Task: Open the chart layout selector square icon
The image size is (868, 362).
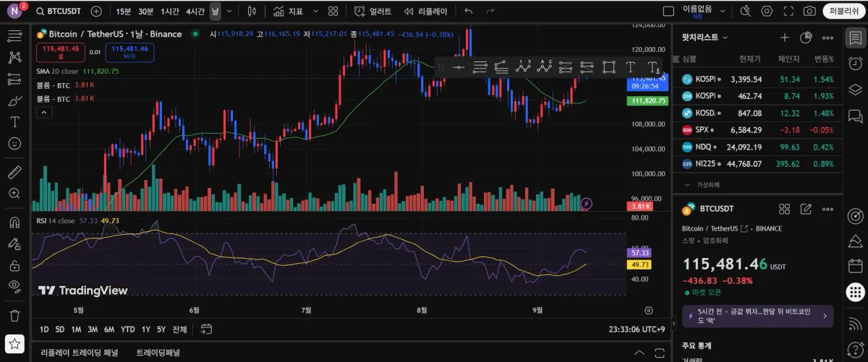Action: click(x=668, y=12)
